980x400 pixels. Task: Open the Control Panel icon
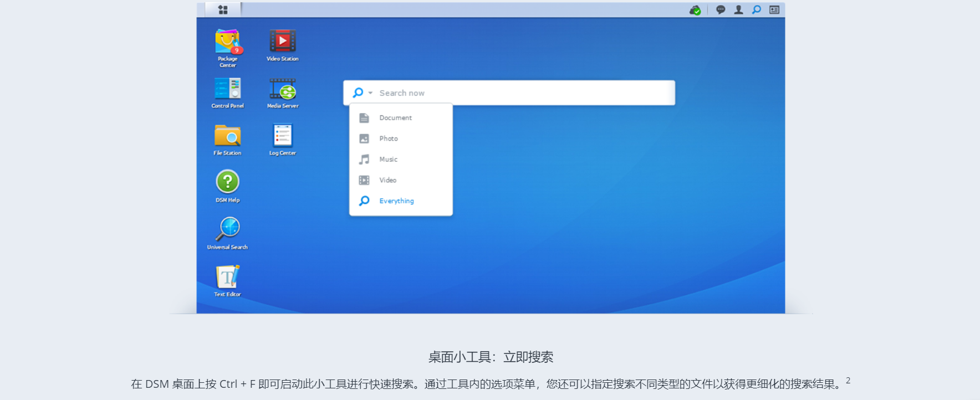pos(227,89)
